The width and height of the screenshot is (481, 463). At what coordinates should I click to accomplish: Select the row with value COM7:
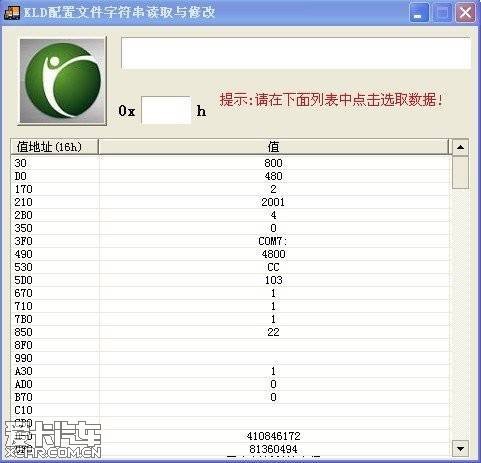pos(230,241)
